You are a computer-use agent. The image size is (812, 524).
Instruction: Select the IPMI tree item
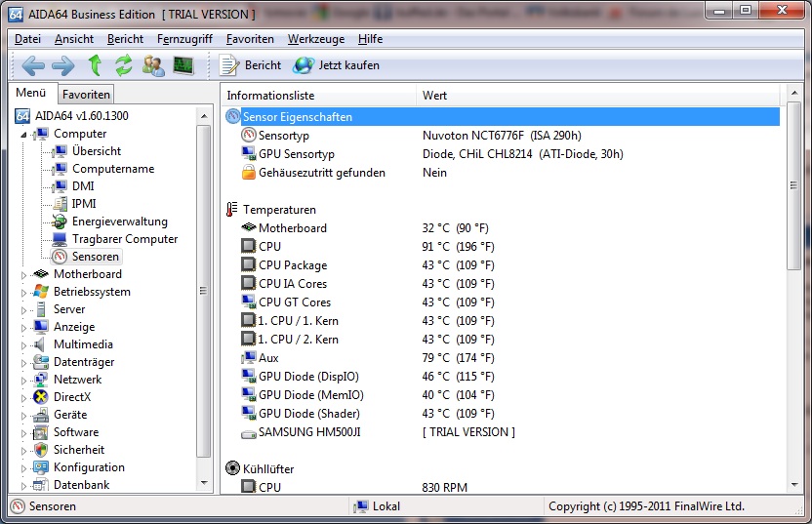point(84,204)
